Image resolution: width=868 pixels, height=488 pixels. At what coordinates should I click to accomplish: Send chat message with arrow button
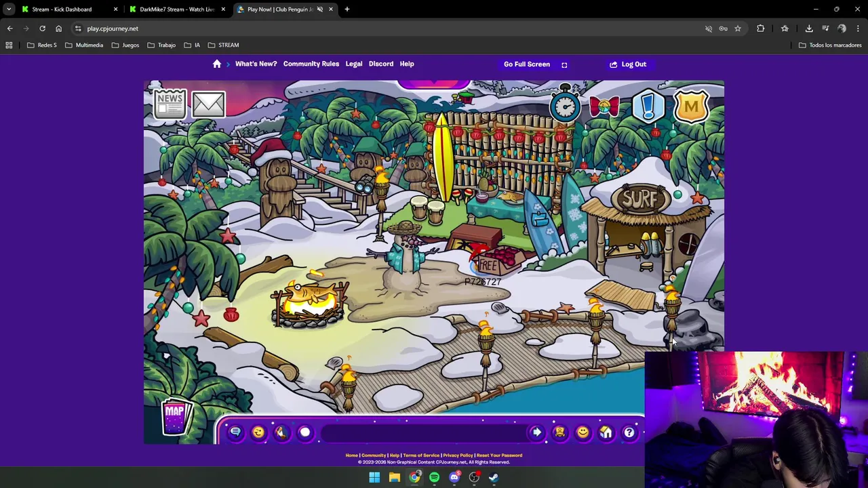point(536,432)
